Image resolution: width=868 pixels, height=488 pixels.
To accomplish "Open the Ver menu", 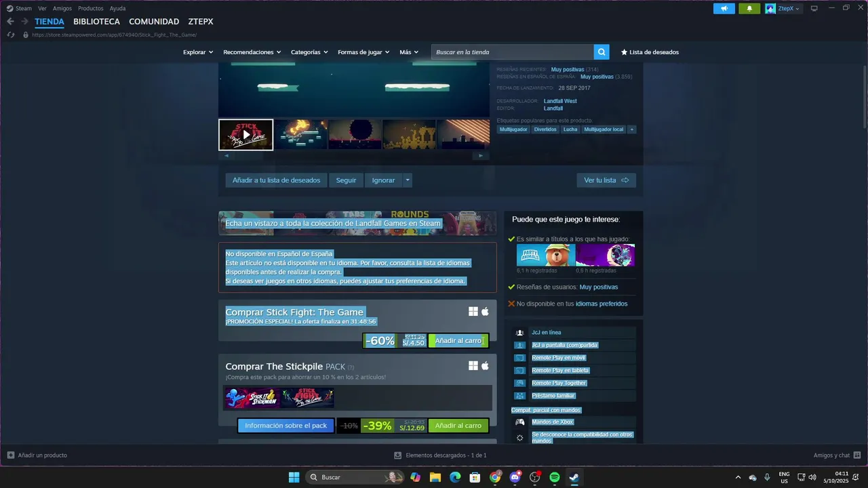I will 42,8.
